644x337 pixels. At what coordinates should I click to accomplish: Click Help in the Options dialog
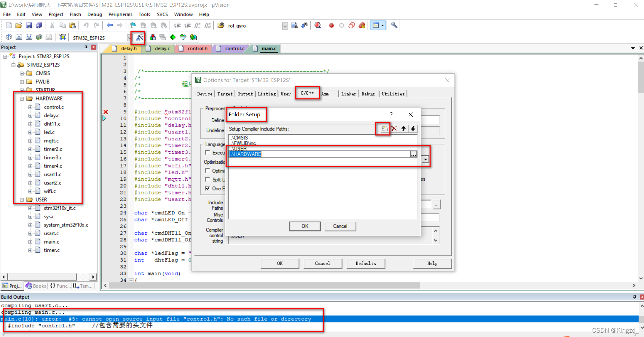pyautogui.click(x=432, y=264)
